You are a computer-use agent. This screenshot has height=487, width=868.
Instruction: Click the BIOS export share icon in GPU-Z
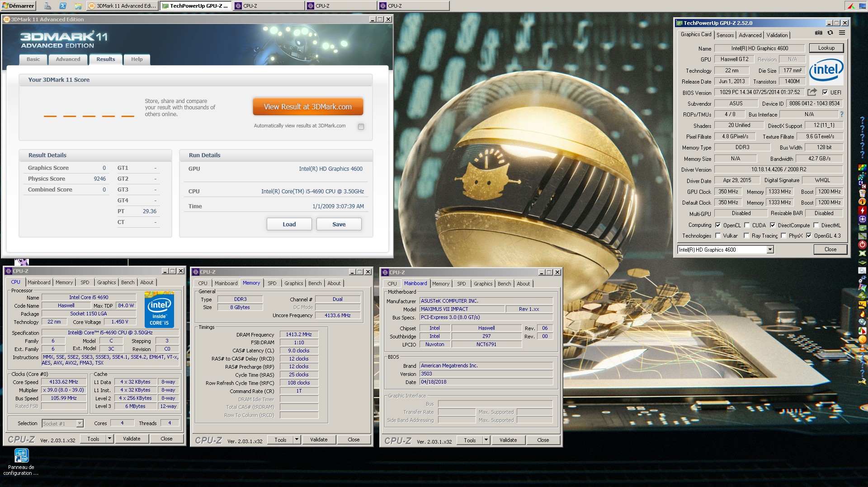coord(812,92)
